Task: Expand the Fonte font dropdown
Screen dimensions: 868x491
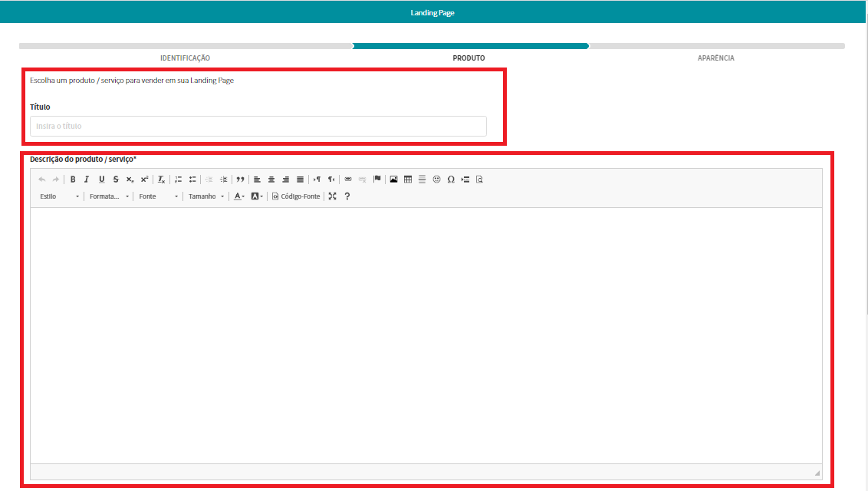Action: (x=158, y=196)
